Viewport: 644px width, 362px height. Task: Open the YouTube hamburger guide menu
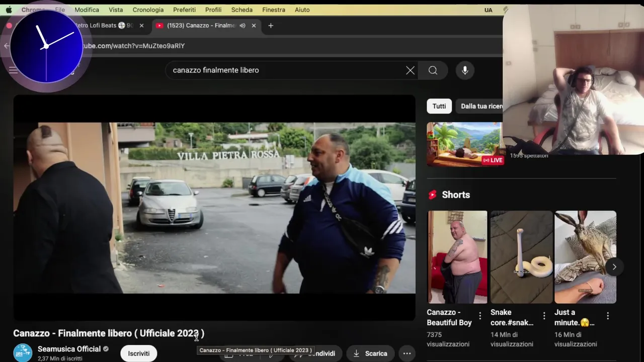13,70
